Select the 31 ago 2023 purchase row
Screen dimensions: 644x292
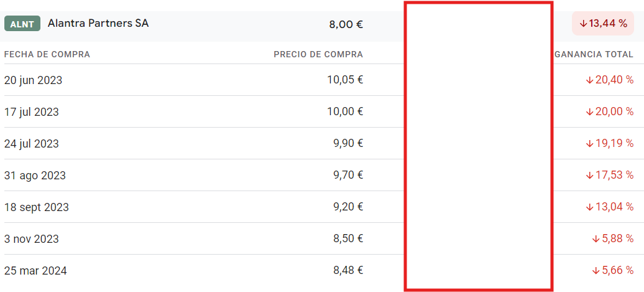[318, 175]
